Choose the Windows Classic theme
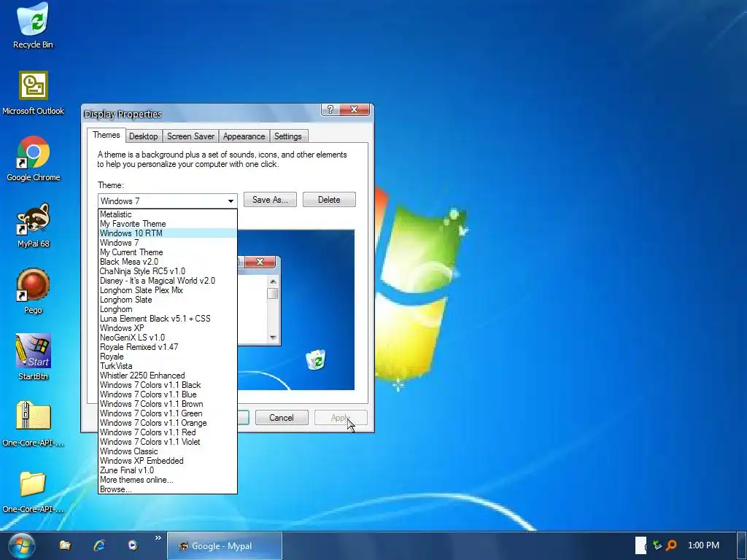Screen dimensions: 747x560 (168, 451)
